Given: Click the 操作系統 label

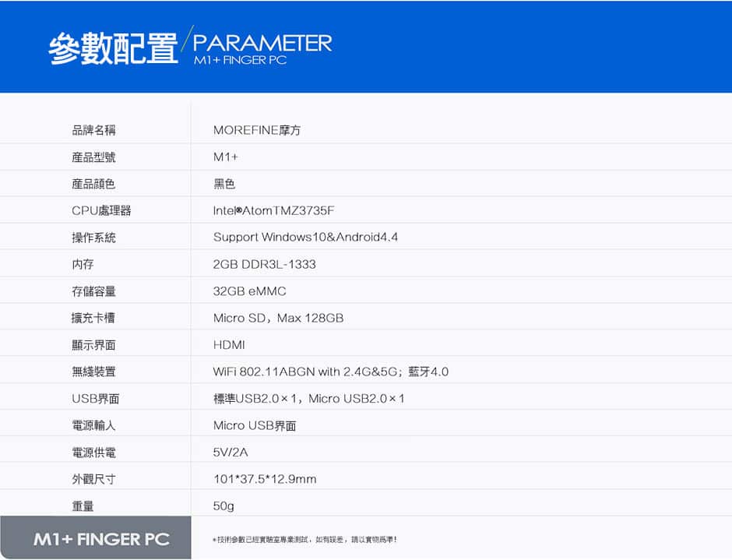Looking at the screenshot, I should (93, 238).
